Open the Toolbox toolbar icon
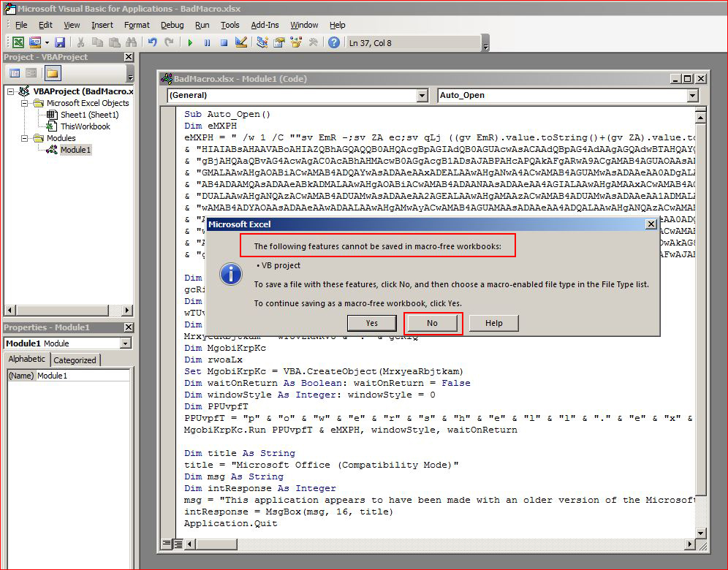 (x=313, y=42)
